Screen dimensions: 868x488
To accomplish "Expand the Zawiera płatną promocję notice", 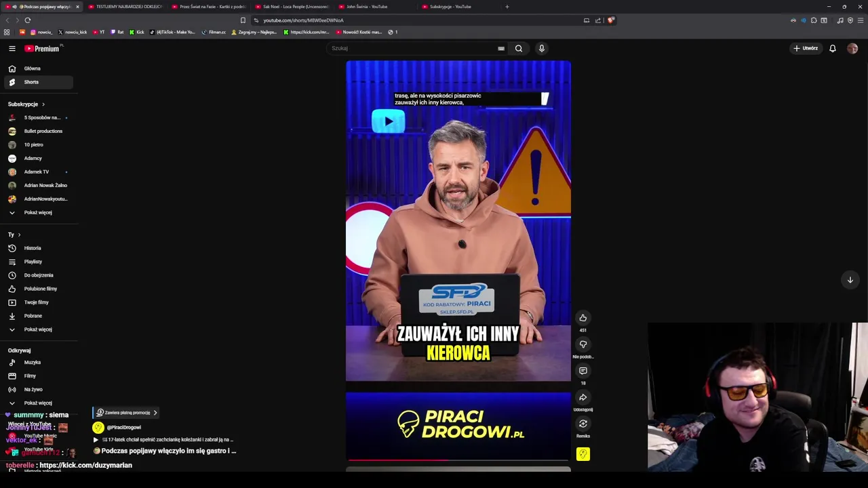I will click(126, 412).
